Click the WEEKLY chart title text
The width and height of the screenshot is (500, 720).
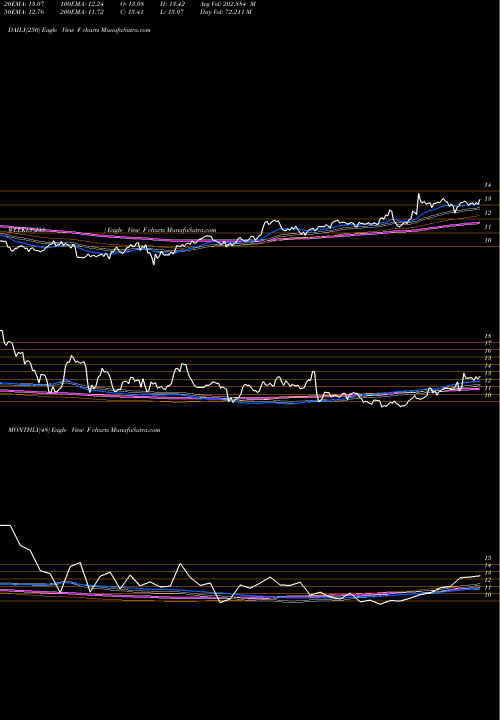(x=112, y=230)
